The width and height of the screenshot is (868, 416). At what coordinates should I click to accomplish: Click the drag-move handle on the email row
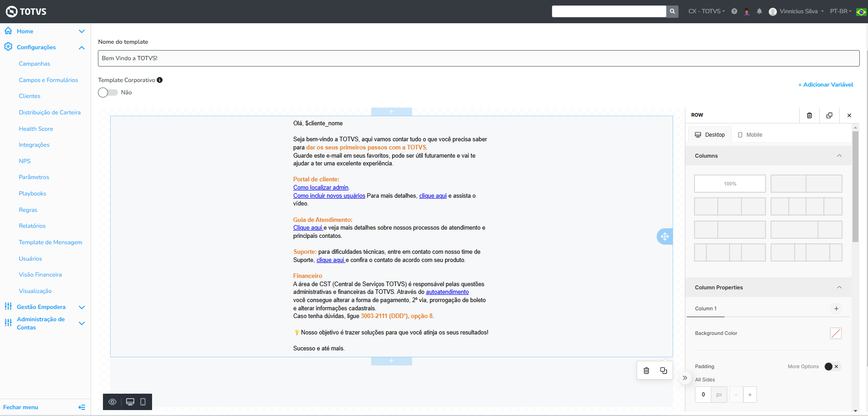pyautogui.click(x=665, y=236)
